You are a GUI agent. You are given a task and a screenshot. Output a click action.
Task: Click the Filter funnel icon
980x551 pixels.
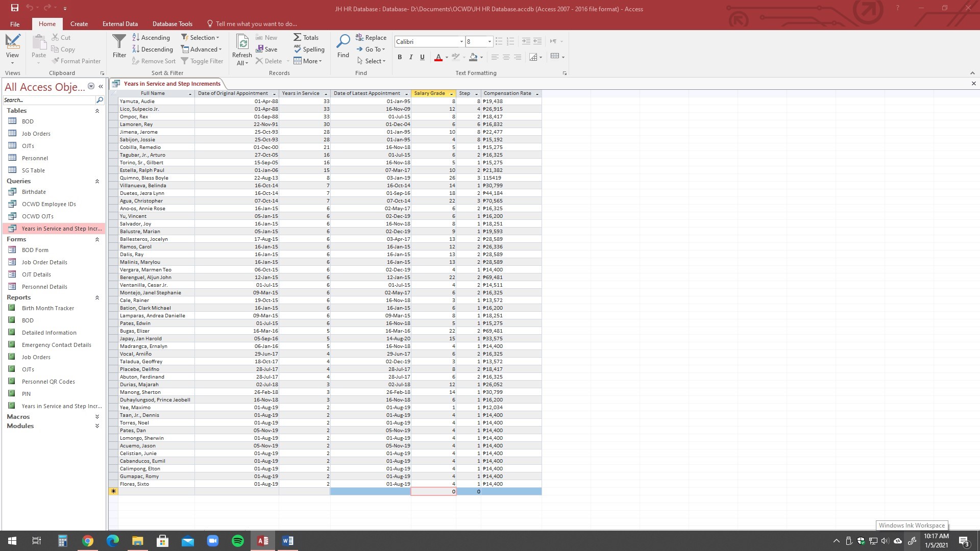click(119, 42)
